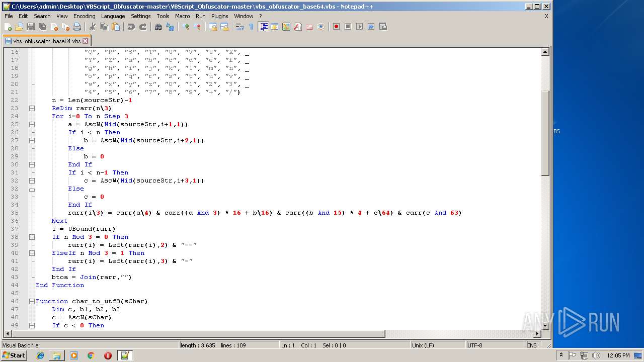
Task: Click the Visual Basic file status label
Action: coord(21,345)
